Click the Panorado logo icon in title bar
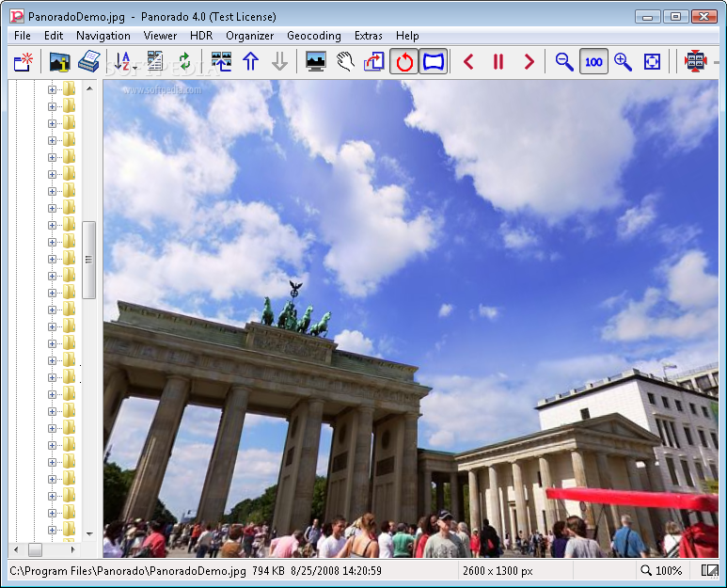Viewport: 727px width, 588px height. pyautogui.click(x=17, y=17)
